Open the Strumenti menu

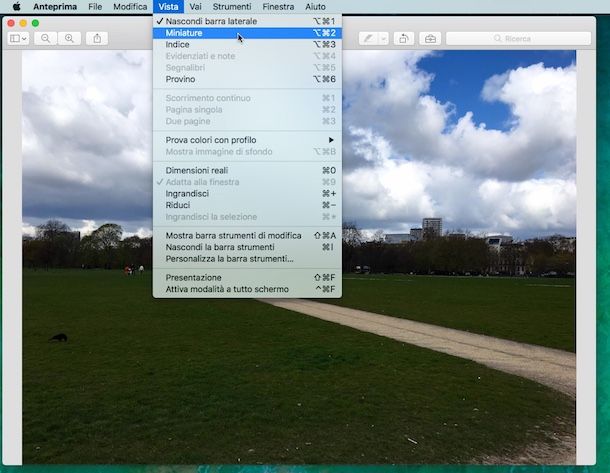(x=232, y=7)
